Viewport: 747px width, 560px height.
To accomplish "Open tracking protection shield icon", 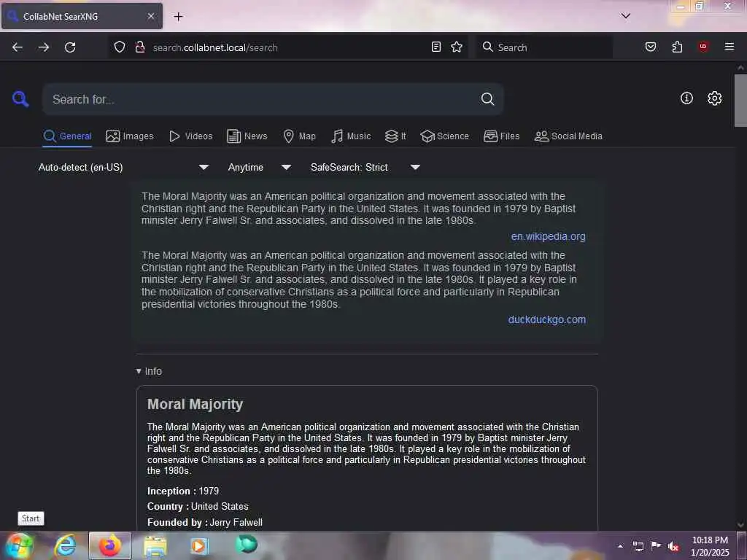I will (x=120, y=47).
